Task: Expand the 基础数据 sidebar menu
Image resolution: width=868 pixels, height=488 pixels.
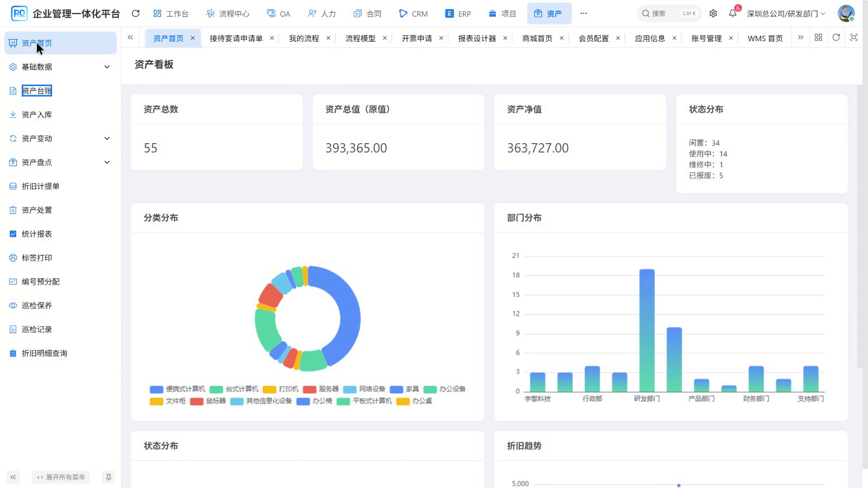Action: point(60,67)
